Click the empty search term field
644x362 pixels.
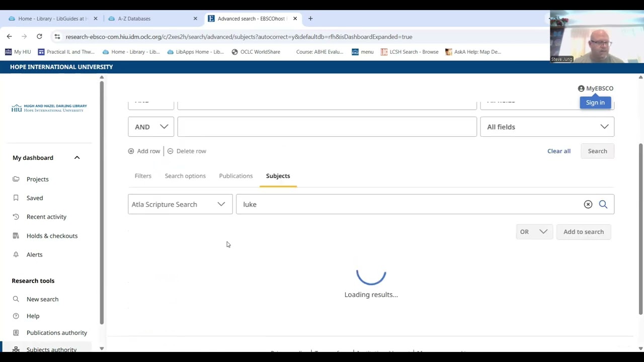click(327, 127)
